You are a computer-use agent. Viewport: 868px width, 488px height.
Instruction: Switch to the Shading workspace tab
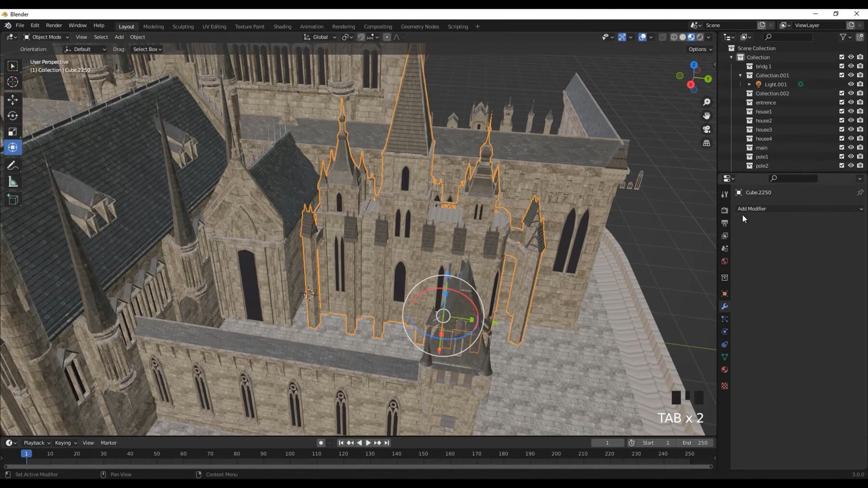[282, 26]
